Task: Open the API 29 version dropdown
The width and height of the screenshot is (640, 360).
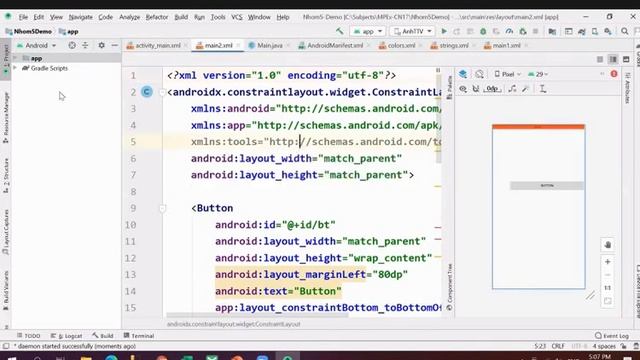Action: pyautogui.click(x=538, y=74)
